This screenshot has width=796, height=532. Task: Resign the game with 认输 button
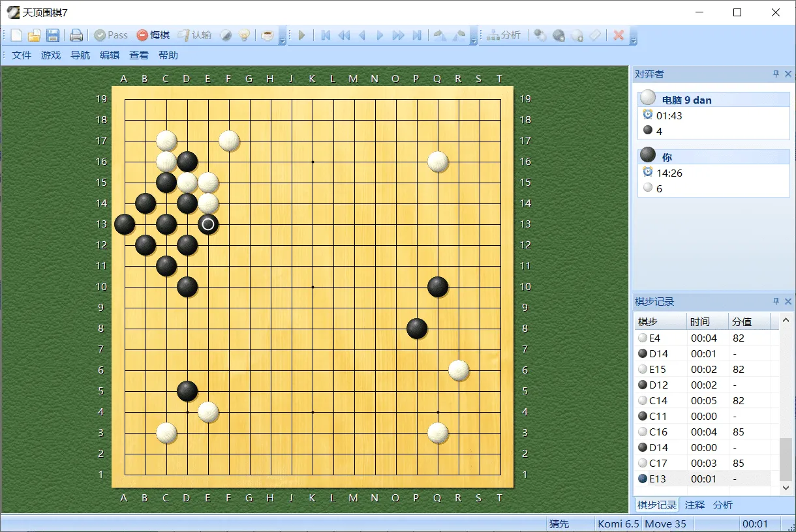194,35
